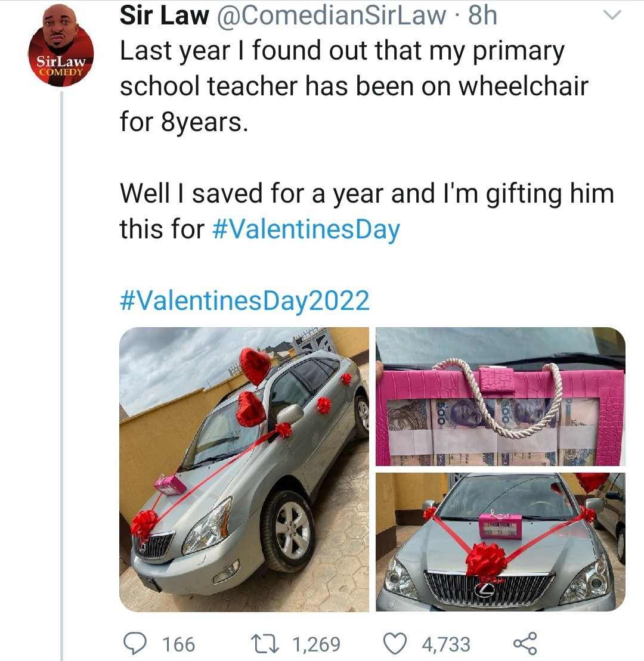
Task: Click the "Well I saved for a year" paragraph
Action: [x=366, y=194]
